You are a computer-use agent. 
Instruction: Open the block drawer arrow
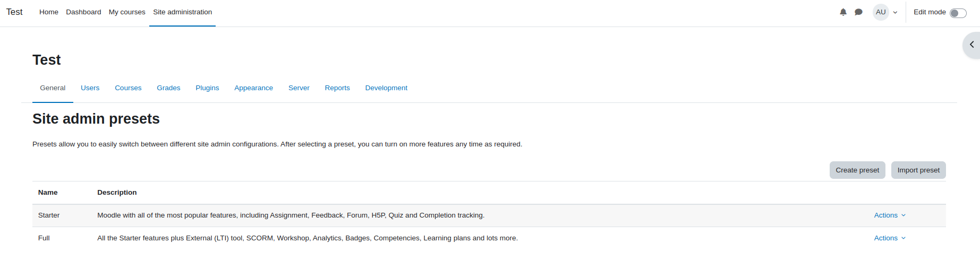(972, 45)
